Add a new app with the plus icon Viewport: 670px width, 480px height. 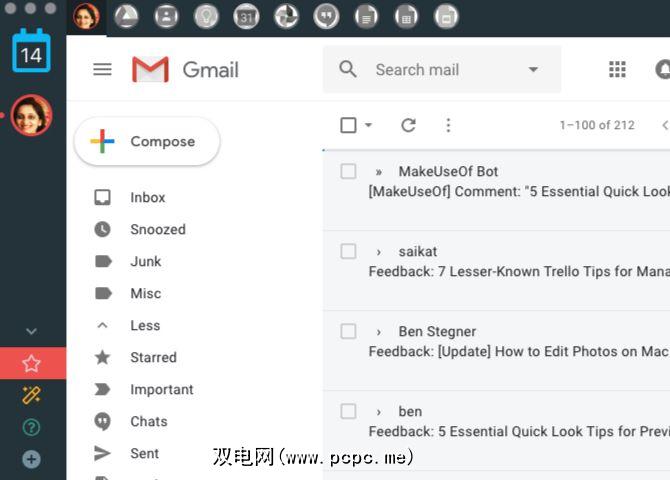point(31,459)
